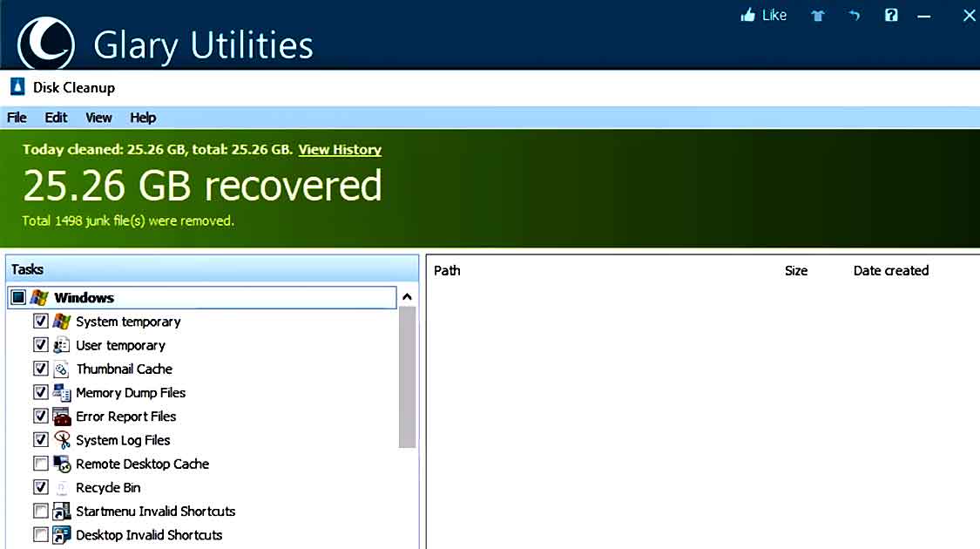980x549 pixels.
Task: Select the Recycle Bin task label
Action: tap(108, 488)
